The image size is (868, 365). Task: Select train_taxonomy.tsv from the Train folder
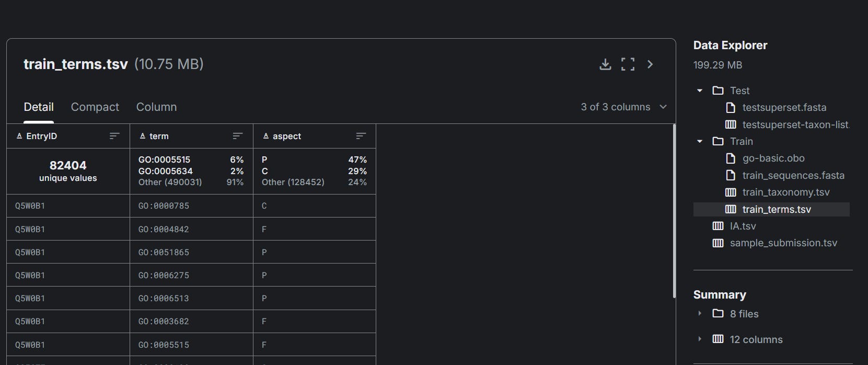coord(786,192)
